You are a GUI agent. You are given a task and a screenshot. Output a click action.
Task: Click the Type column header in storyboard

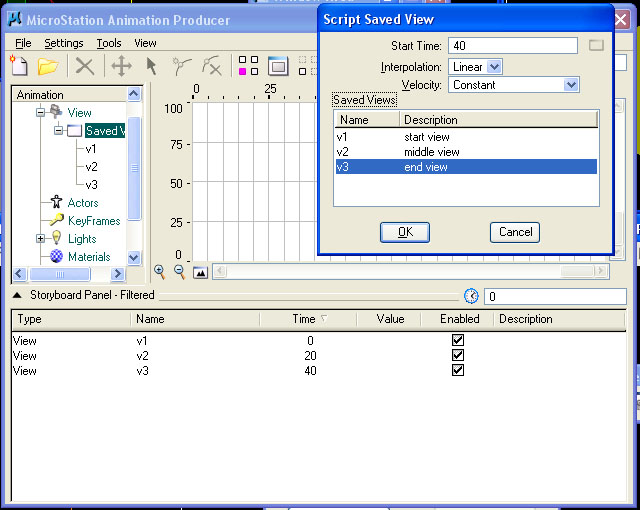71,319
